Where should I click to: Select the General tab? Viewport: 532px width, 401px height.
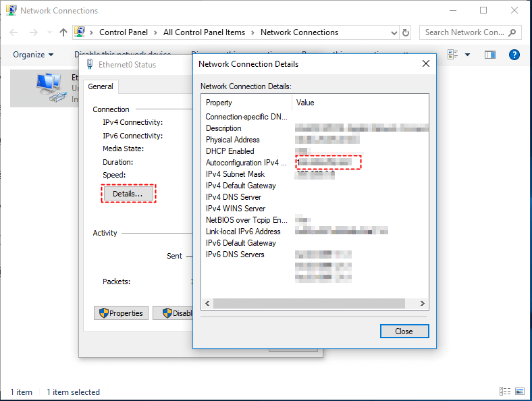pyautogui.click(x=101, y=86)
